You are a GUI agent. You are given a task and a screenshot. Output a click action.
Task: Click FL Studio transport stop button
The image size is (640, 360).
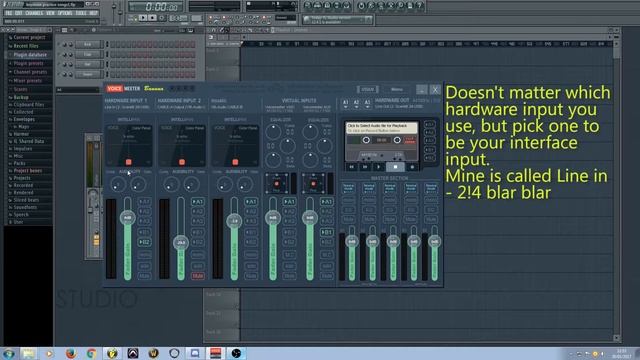click(152, 18)
